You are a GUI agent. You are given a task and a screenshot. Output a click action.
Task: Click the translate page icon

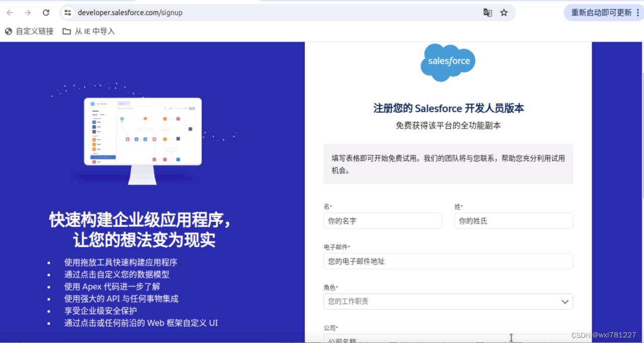pyautogui.click(x=488, y=13)
